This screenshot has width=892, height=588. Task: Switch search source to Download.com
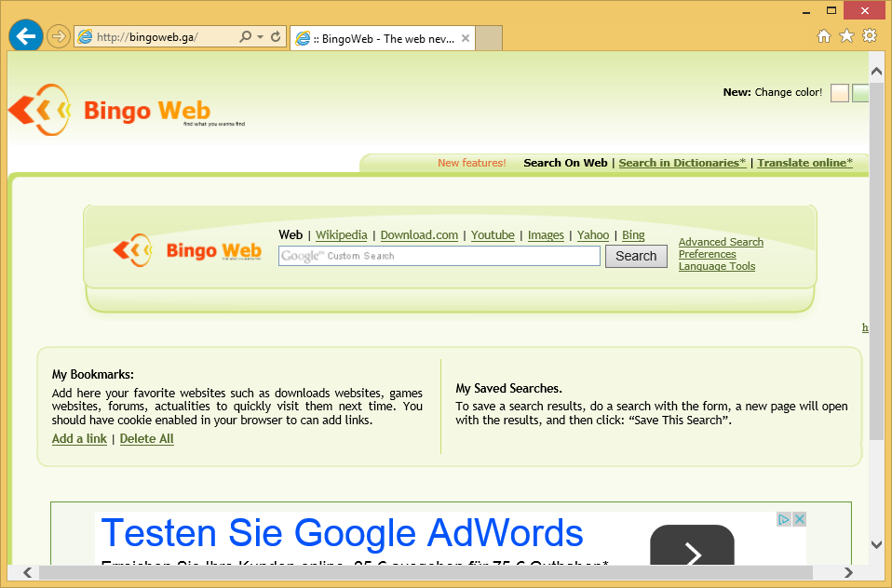419,234
